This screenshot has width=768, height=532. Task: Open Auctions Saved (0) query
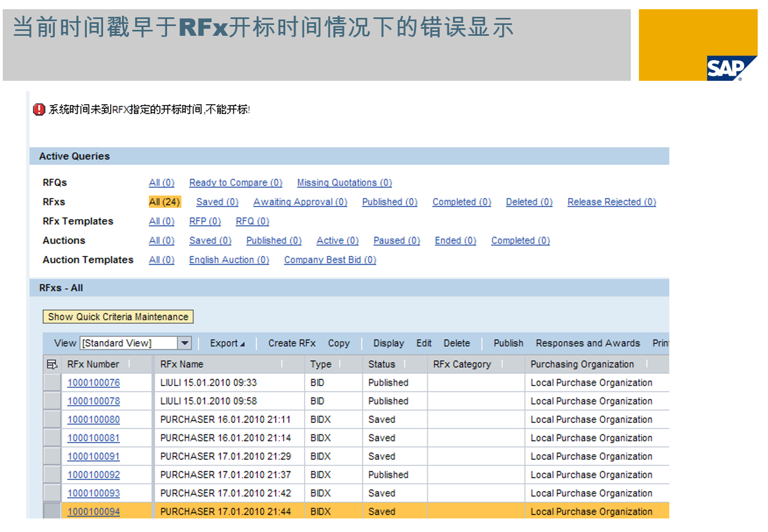click(x=210, y=240)
